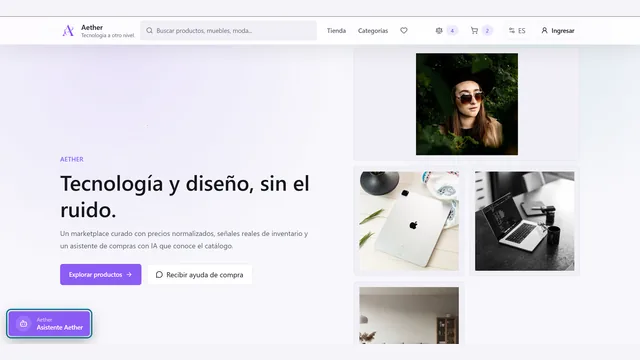Viewport: 640px width, 360px height.
Task: Open the compare icon with badge 4
Action: pyautogui.click(x=439, y=31)
